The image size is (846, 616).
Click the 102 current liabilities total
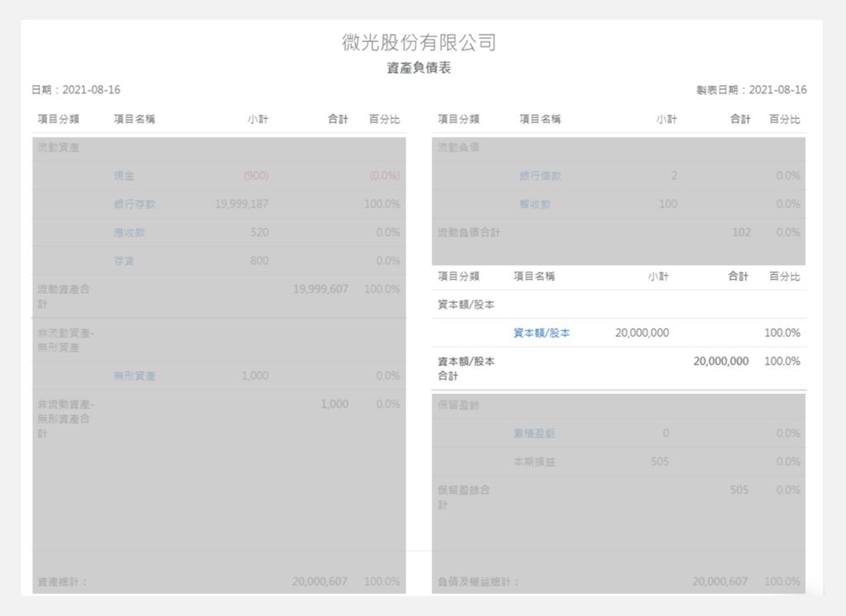[x=741, y=233]
